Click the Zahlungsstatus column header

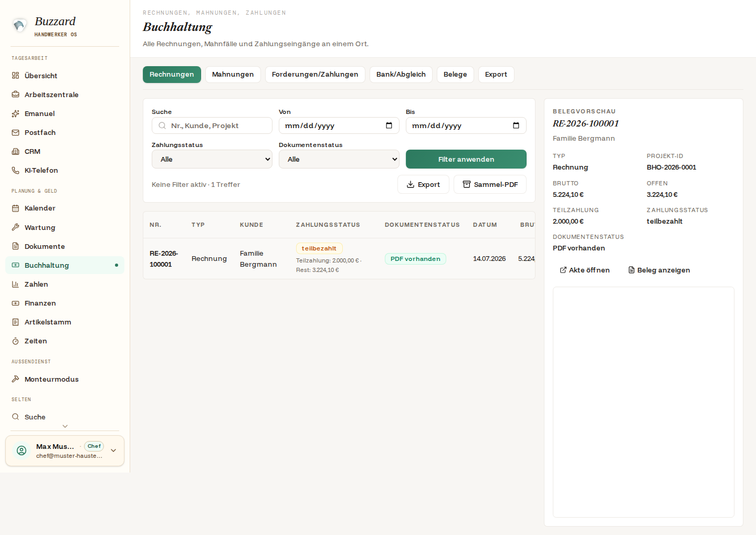coord(328,225)
